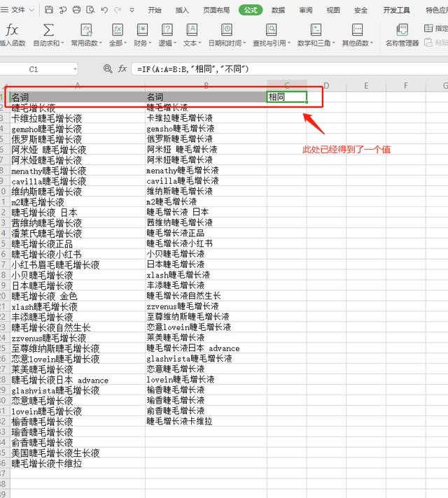Select column B cell 丰添睫毛增长液
This screenshot has width=448, height=498.
pyautogui.click(x=206, y=285)
